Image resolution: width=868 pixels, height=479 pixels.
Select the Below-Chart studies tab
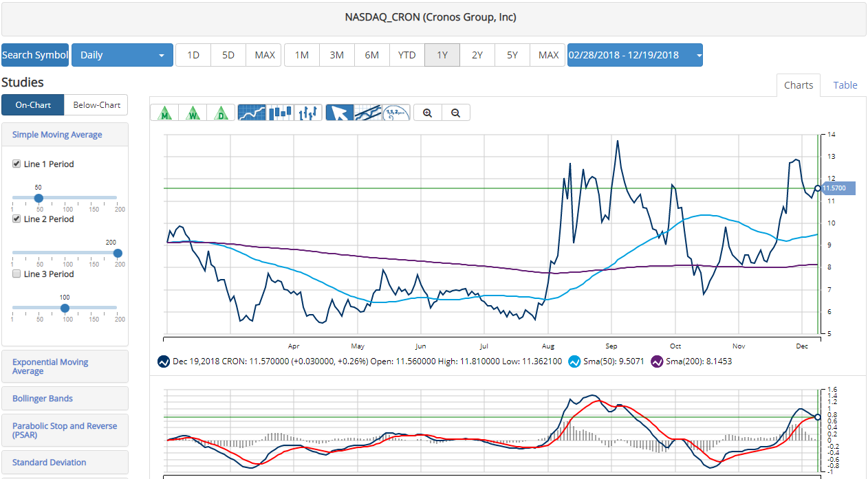click(96, 105)
